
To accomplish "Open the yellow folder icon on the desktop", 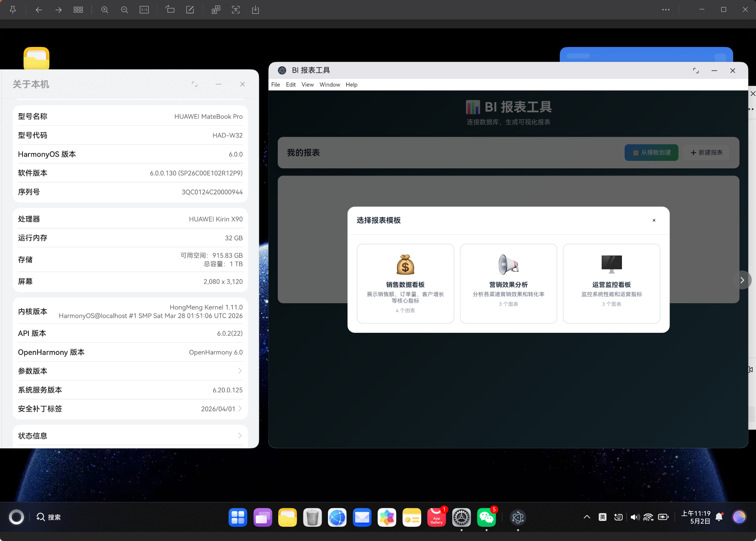I will coord(36,58).
